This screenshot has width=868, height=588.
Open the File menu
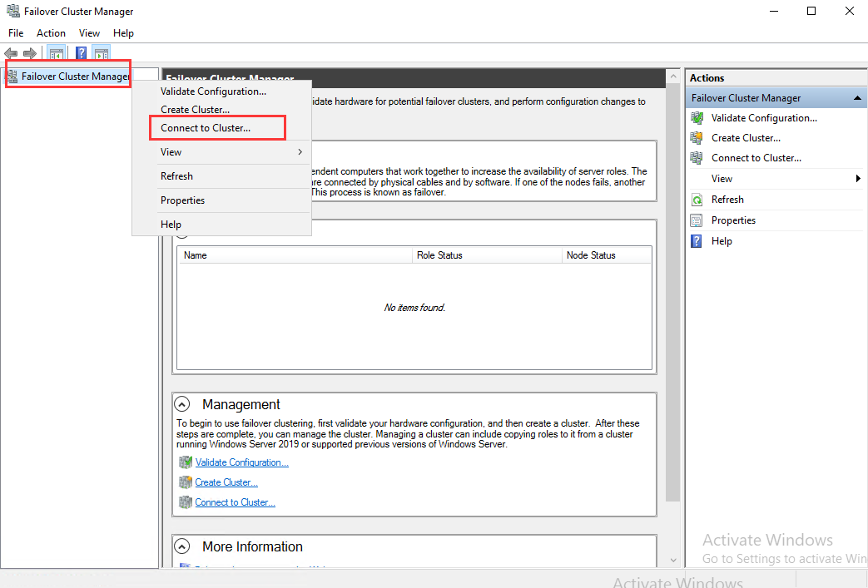coord(16,33)
